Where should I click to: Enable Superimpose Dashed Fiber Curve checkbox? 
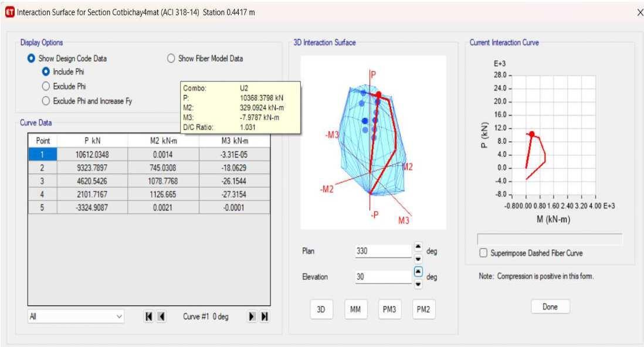pyautogui.click(x=483, y=253)
